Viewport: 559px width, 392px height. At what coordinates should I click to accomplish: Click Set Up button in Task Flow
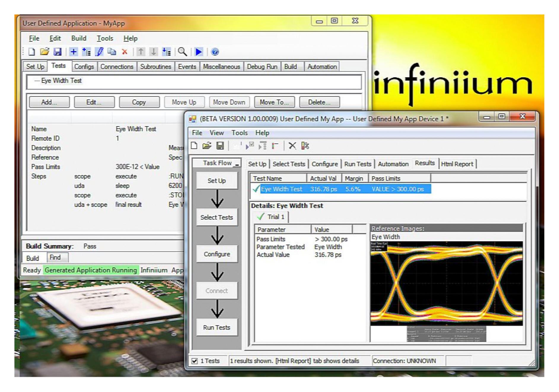(217, 181)
